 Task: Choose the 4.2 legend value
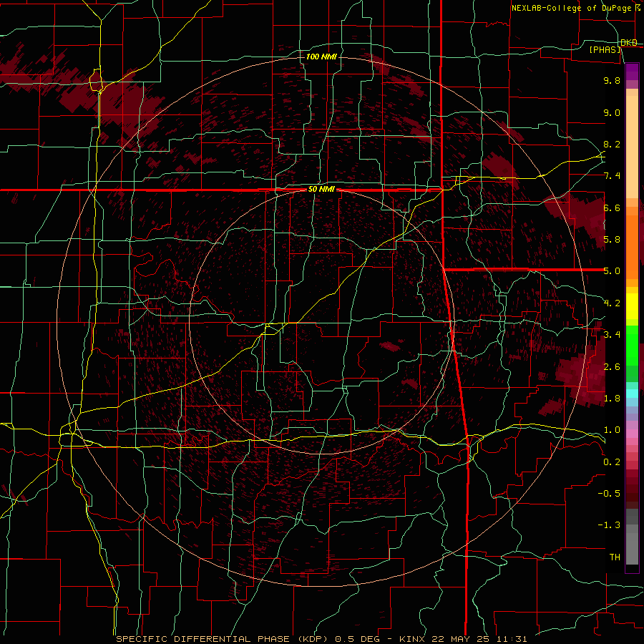[612, 303]
